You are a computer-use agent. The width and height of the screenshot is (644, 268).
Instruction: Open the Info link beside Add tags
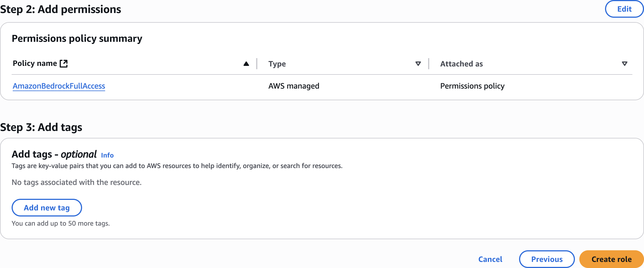coord(107,155)
